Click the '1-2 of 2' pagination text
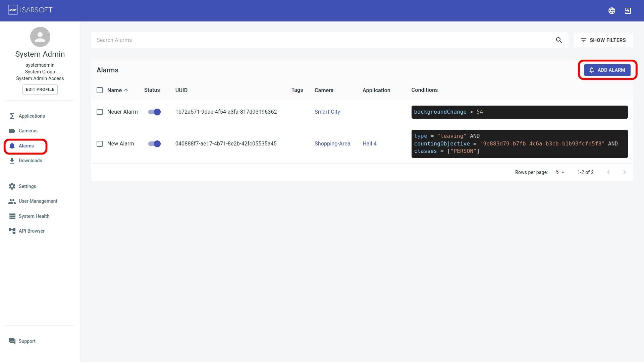 [x=586, y=172]
